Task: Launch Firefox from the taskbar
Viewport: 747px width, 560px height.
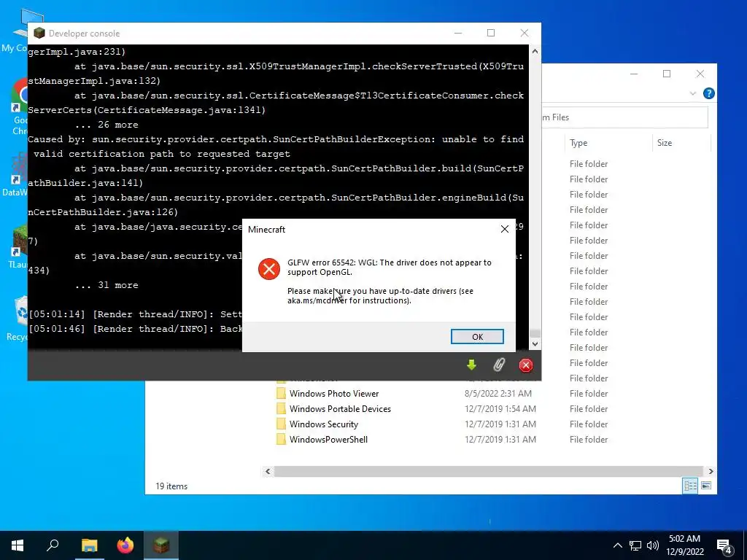Action: 125,545
